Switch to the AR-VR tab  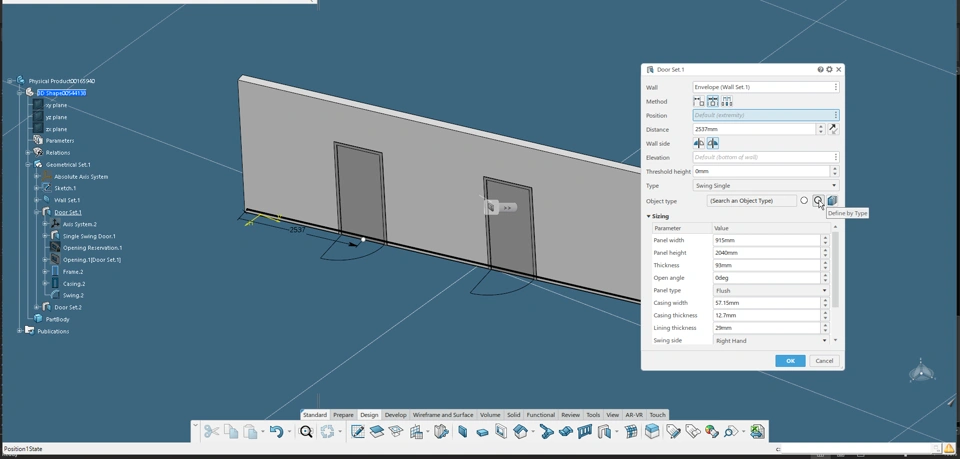634,415
